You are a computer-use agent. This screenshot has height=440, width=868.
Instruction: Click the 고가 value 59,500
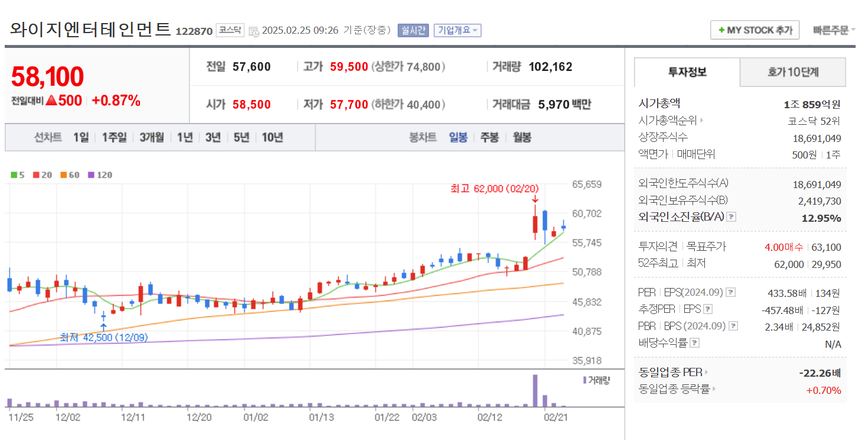tap(349, 67)
